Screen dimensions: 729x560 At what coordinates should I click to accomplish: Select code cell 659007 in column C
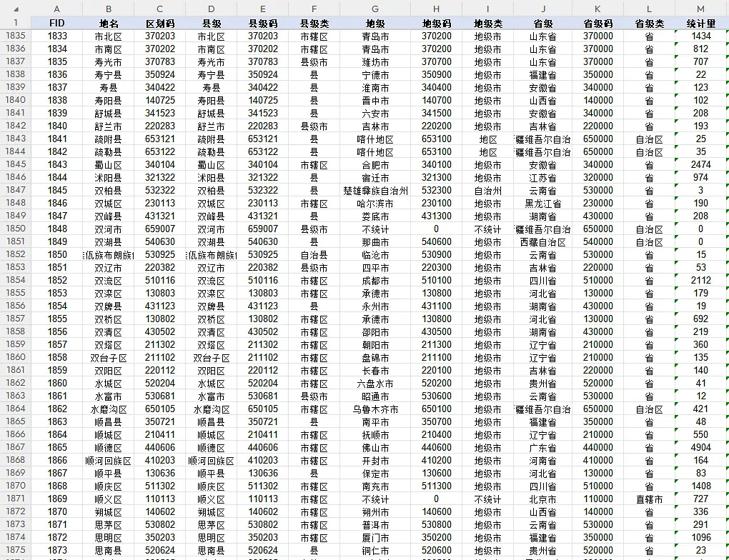coord(160,229)
